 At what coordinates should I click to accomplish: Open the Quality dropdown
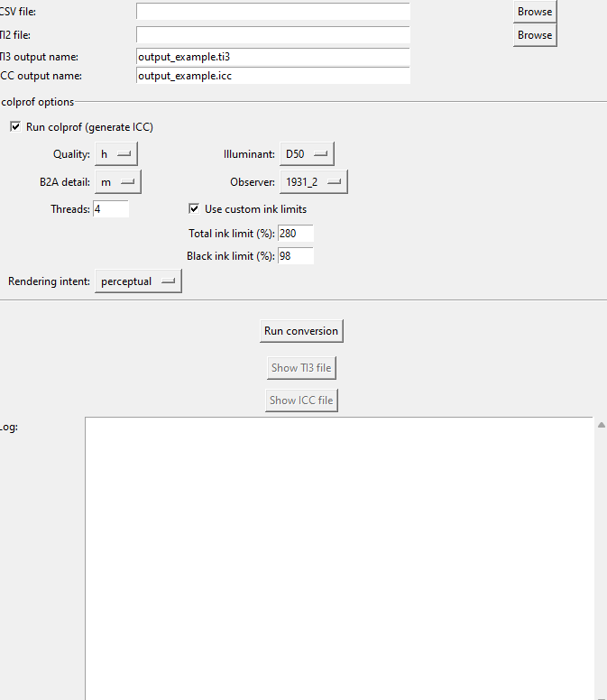[x=115, y=154]
